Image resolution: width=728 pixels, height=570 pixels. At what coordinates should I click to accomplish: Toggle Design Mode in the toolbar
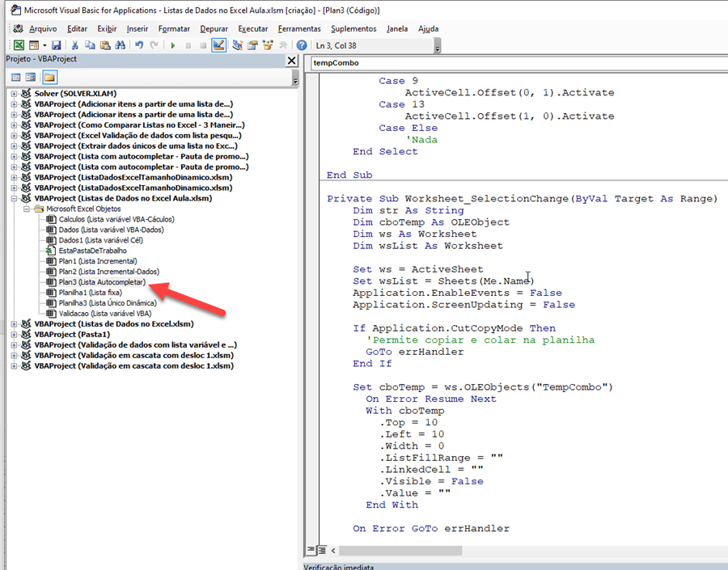[x=218, y=45]
